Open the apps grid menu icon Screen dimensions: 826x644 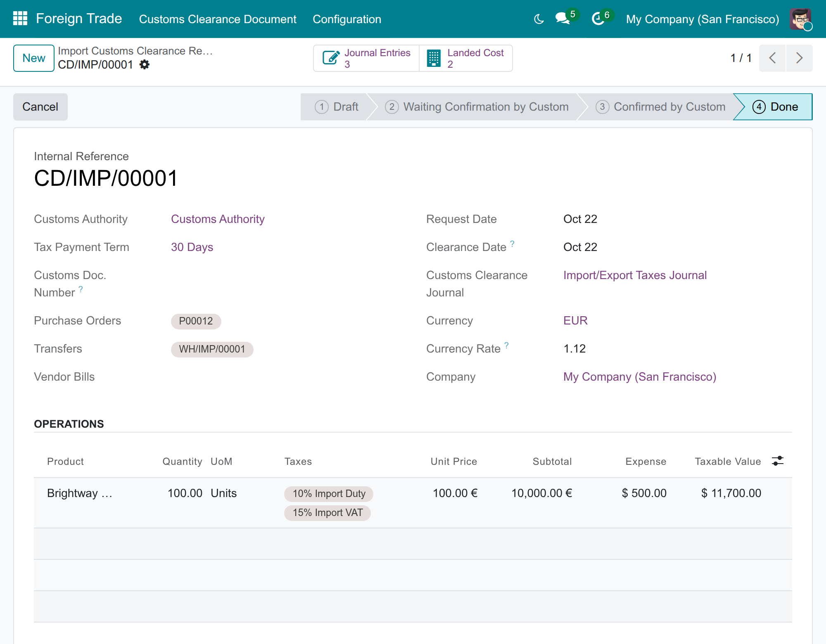pos(20,19)
